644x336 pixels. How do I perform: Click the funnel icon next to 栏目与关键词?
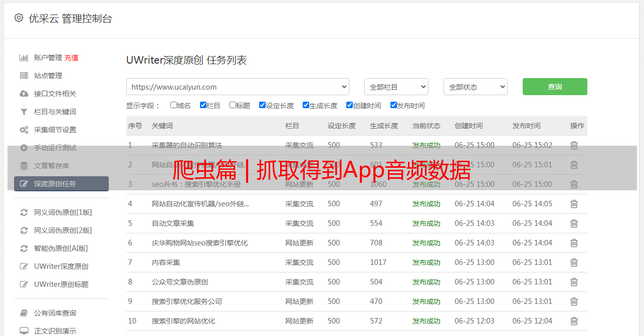(x=24, y=112)
